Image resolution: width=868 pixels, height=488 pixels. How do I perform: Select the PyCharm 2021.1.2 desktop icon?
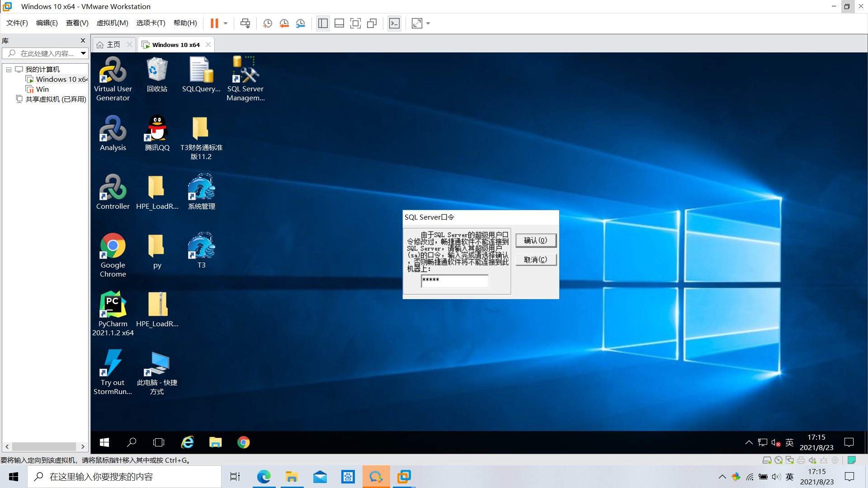(113, 314)
